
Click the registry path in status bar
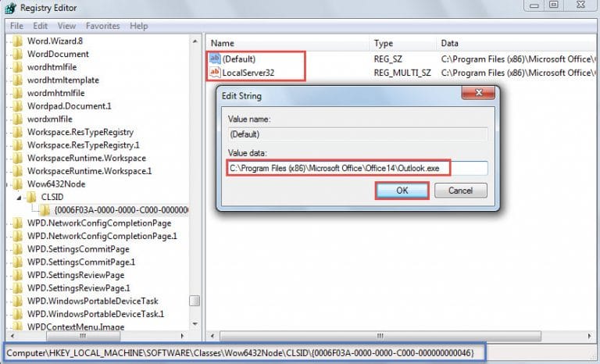coord(241,352)
